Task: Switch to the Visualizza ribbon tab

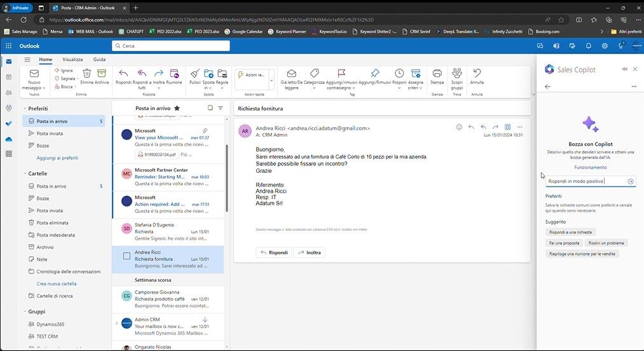Action: (x=72, y=59)
